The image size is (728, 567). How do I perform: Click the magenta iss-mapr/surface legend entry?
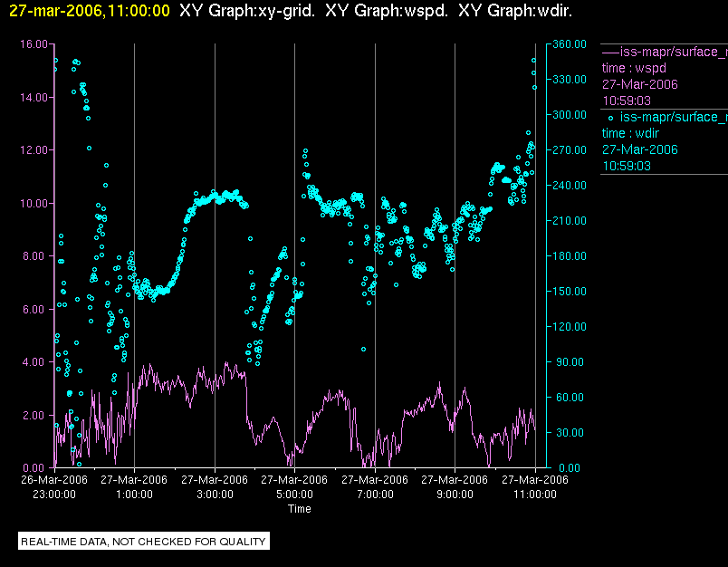[665, 52]
